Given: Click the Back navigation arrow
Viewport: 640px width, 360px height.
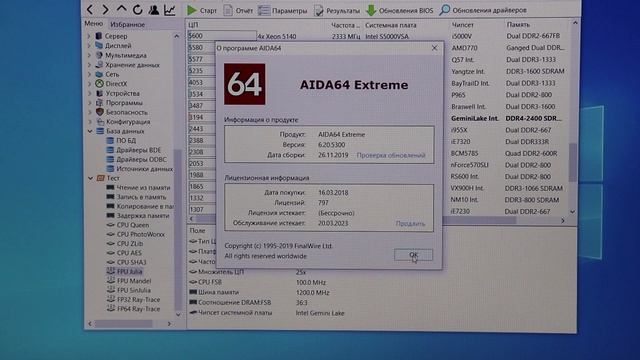Looking at the screenshot, I should (90, 9).
